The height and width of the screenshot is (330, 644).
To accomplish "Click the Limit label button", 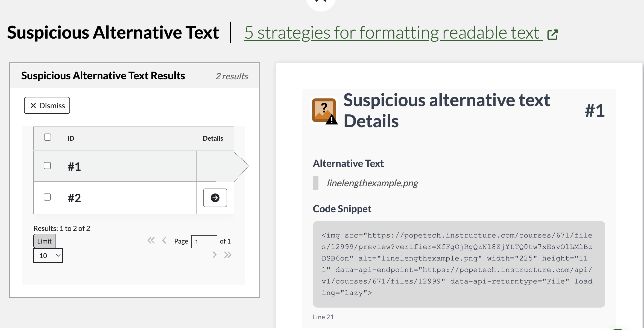I will (44, 241).
